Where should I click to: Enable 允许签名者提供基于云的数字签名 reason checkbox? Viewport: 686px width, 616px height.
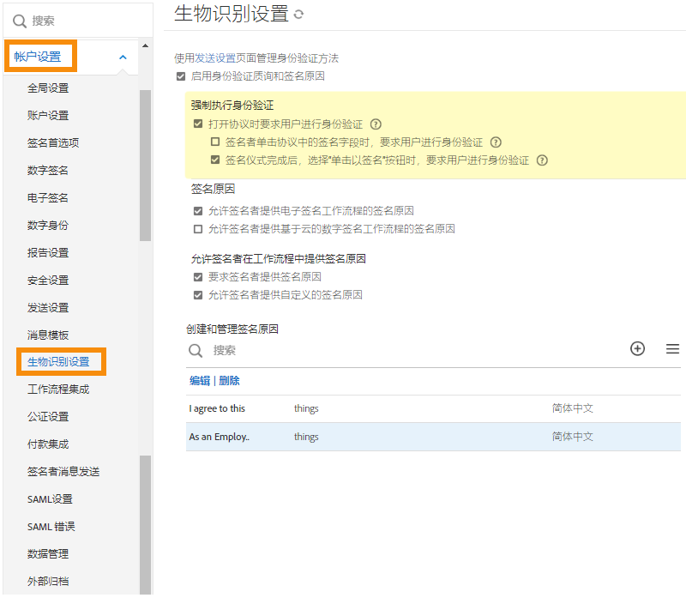[x=200, y=228]
